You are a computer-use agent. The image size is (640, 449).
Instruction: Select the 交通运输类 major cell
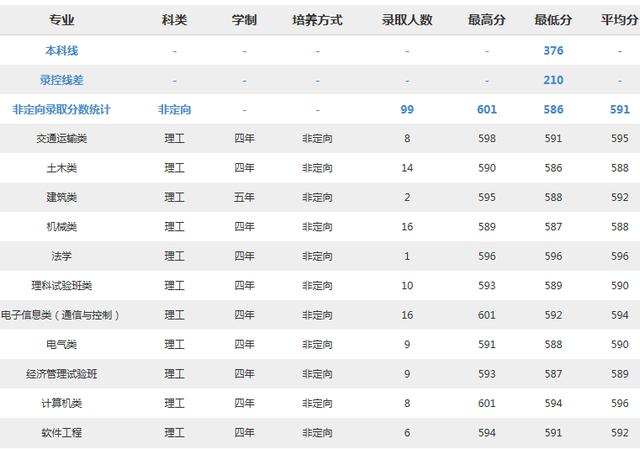point(62,139)
